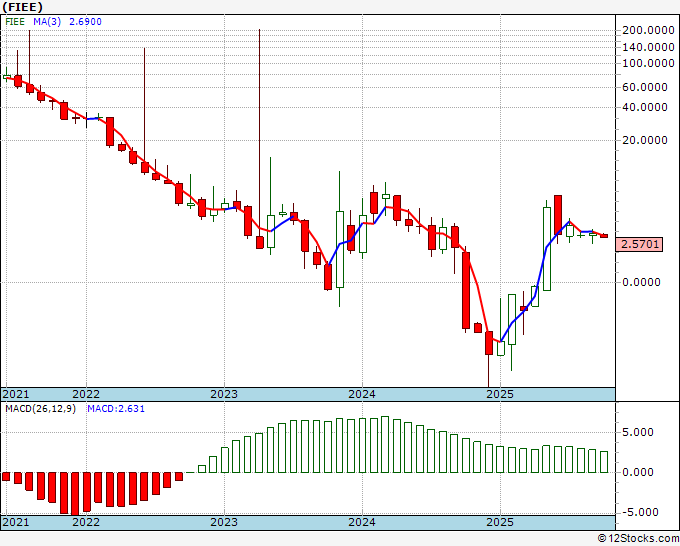The height and width of the screenshot is (546, 680).
Task: Click the MACD(26,12,9) indicator label
Action: point(40,409)
